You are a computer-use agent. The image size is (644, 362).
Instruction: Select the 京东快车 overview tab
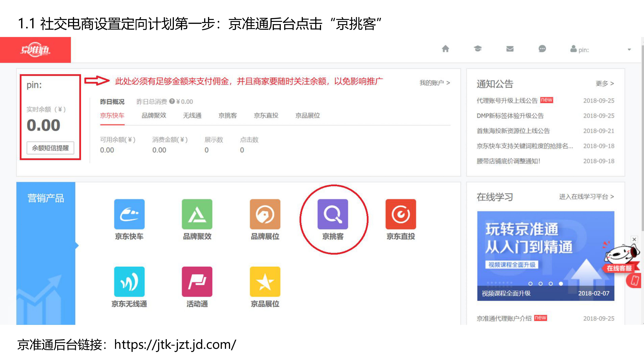[x=112, y=115]
